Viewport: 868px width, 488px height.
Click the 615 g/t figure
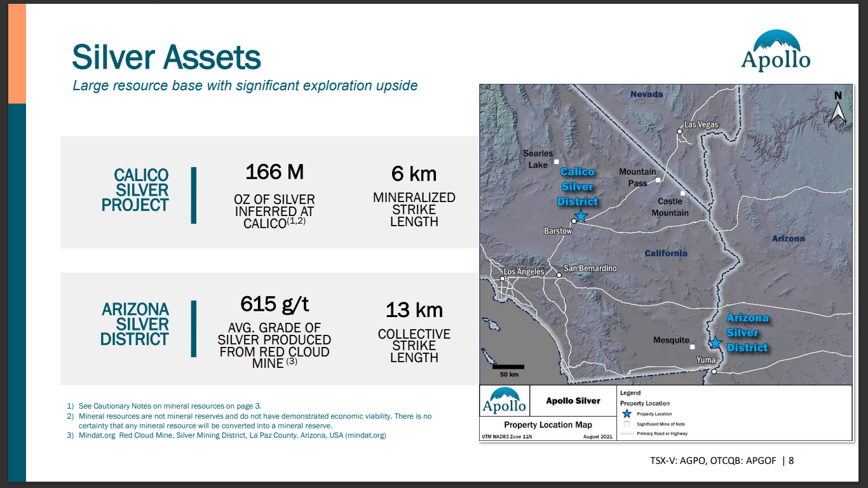point(275,304)
